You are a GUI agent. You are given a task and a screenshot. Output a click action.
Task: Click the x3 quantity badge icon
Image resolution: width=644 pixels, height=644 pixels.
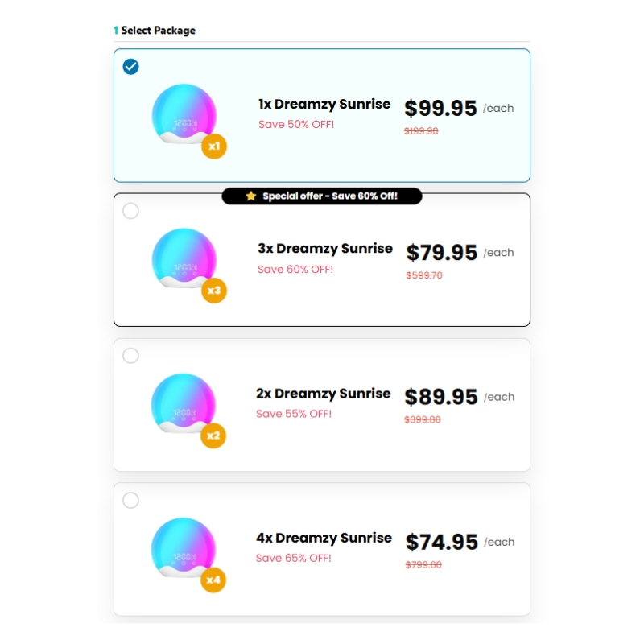click(x=214, y=291)
